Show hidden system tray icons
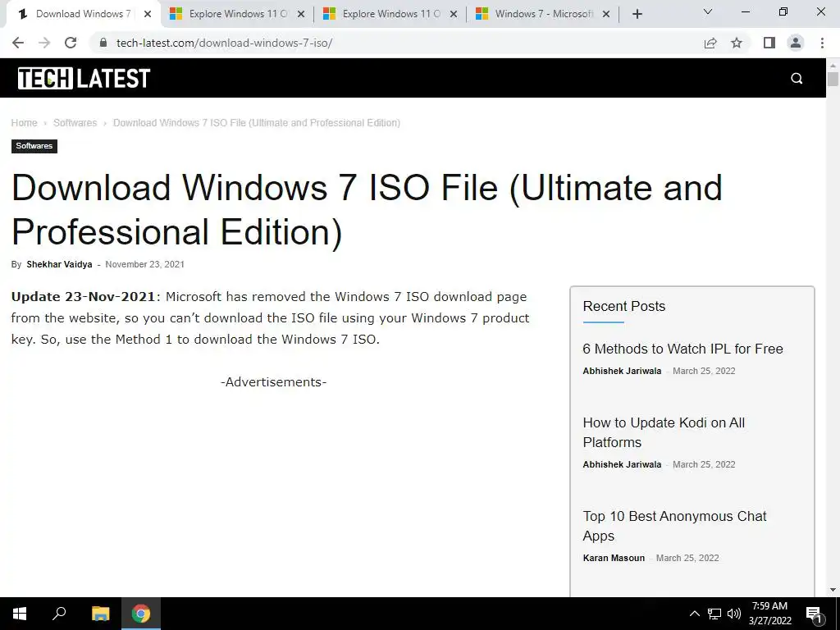Image resolution: width=840 pixels, height=630 pixels. [x=694, y=614]
